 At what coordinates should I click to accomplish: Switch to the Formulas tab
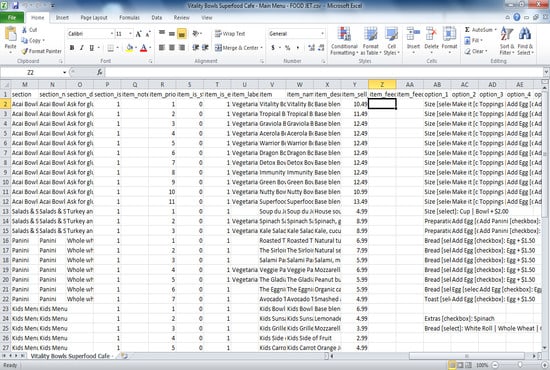[129, 18]
